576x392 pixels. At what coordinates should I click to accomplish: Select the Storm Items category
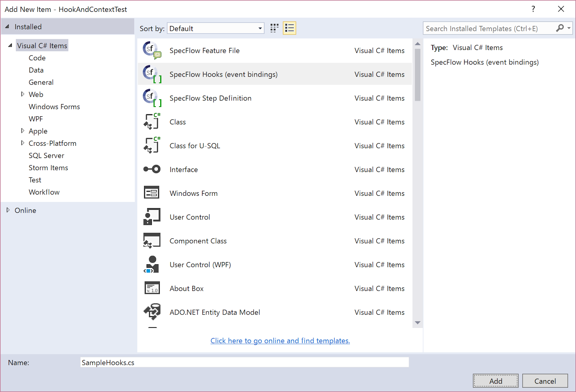pos(48,168)
